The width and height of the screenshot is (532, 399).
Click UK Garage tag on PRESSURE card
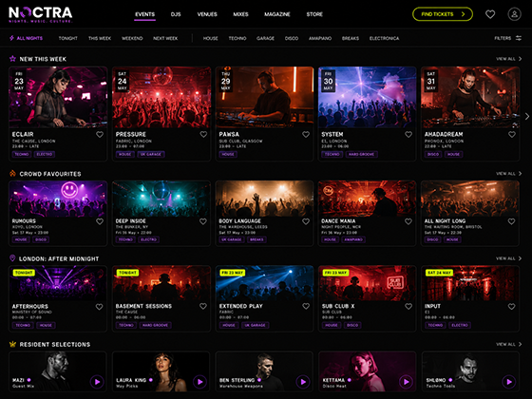pyautogui.click(x=151, y=154)
